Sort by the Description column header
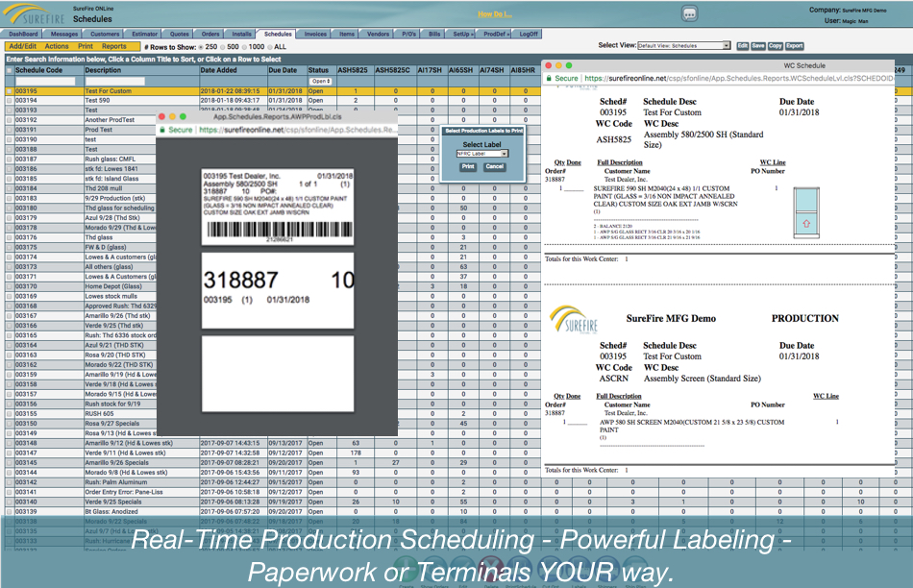 (103, 70)
